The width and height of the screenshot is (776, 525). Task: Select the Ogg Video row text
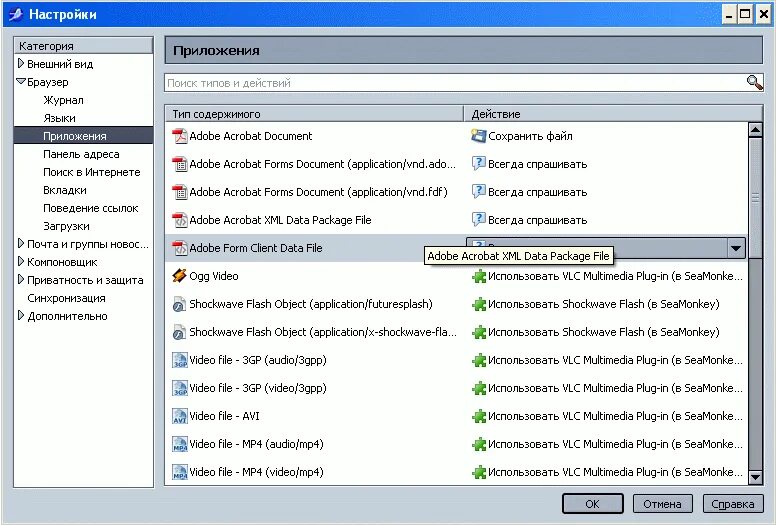coord(214,276)
